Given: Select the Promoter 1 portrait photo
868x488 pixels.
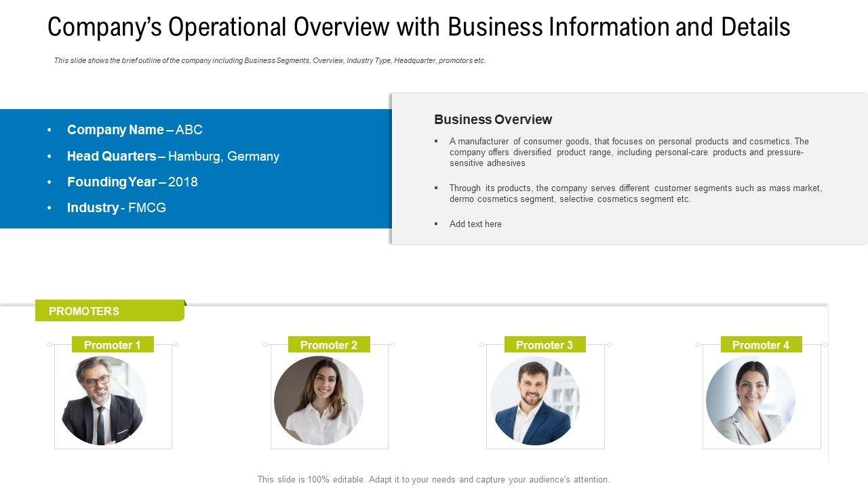Looking at the screenshot, I should coord(103,401).
